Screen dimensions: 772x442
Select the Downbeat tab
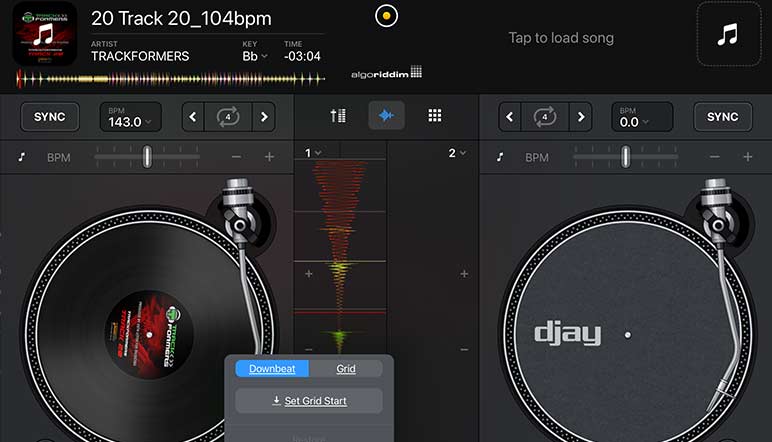[272, 369]
